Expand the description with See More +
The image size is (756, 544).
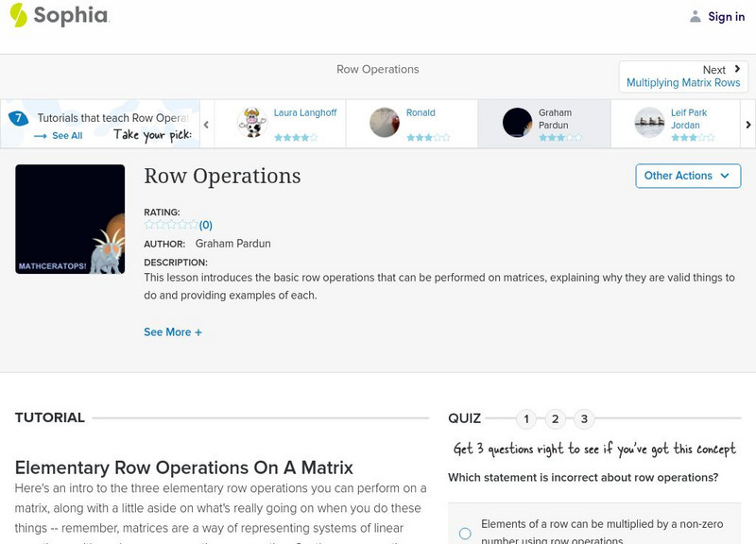173,331
